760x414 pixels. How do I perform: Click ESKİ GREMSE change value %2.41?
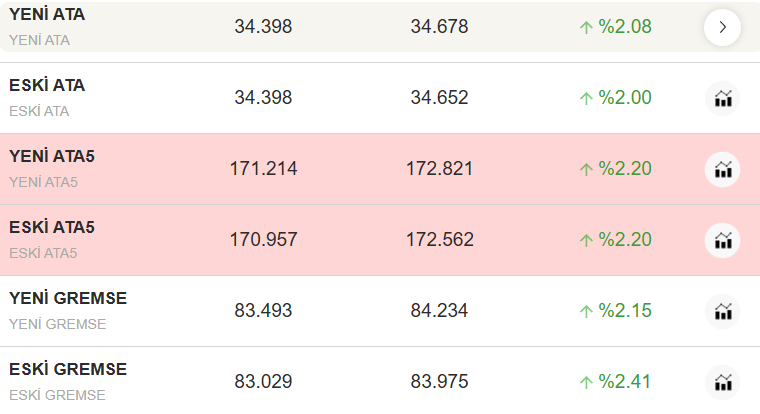(x=625, y=382)
